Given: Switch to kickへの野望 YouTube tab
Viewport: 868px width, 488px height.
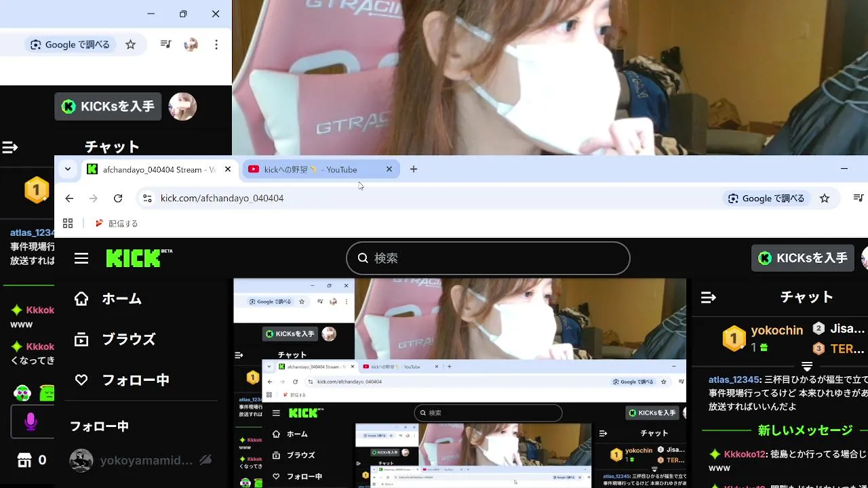Looking at the screenshot, I should (321, 169).
